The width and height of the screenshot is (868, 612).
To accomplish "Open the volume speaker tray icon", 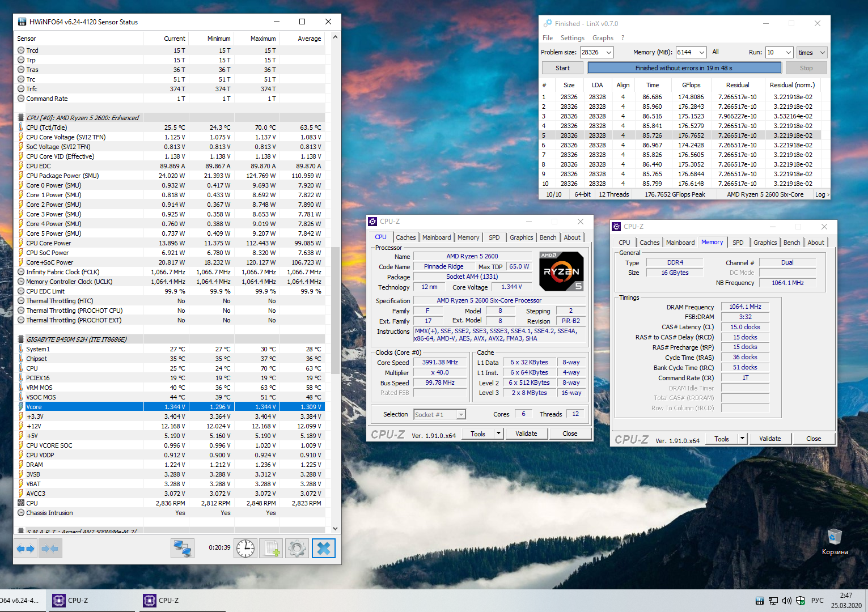I will pos(787,601).
